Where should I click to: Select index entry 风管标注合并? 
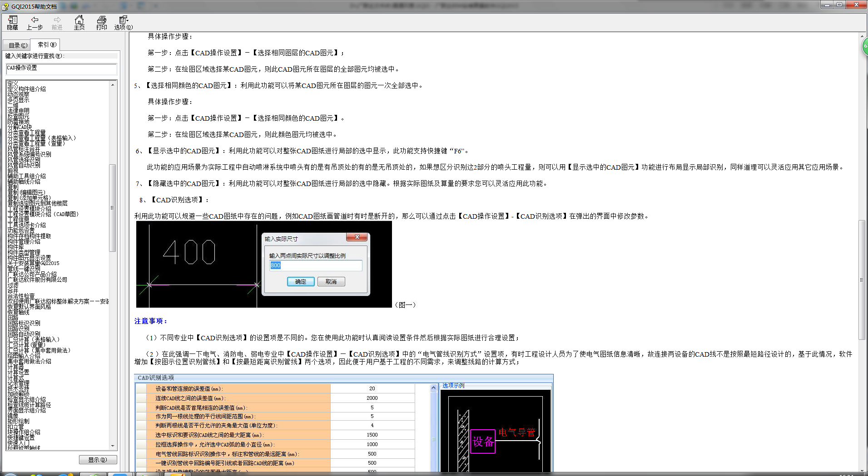[24, 149]
